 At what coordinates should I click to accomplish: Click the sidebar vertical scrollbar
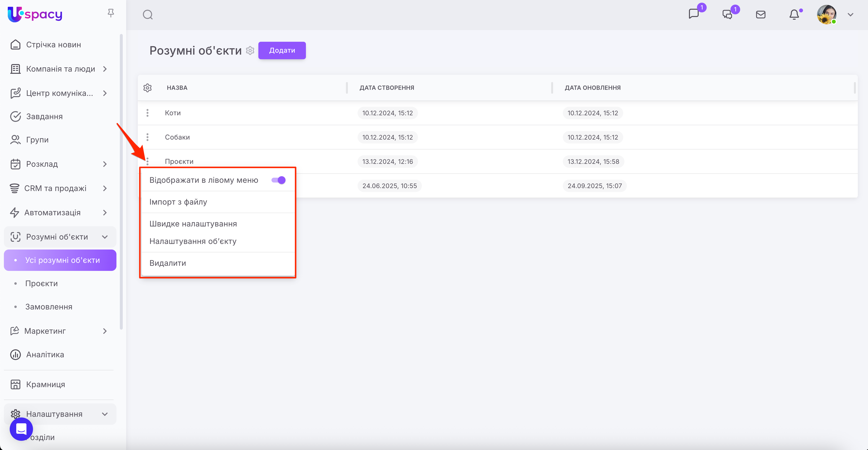(x=121, y=182)
